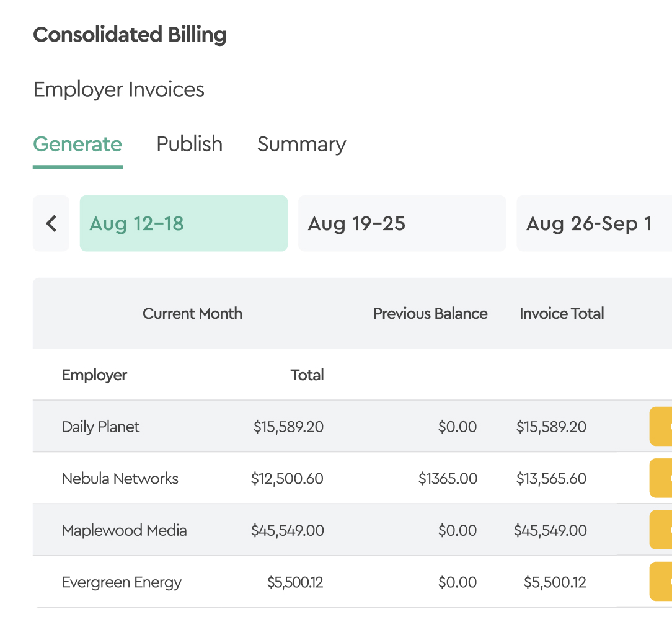Viewport: 672px width, 627px height.
Task: Choose the Aug 19–25 billing period
Action: pyautogui.click(x=402, y=223)
